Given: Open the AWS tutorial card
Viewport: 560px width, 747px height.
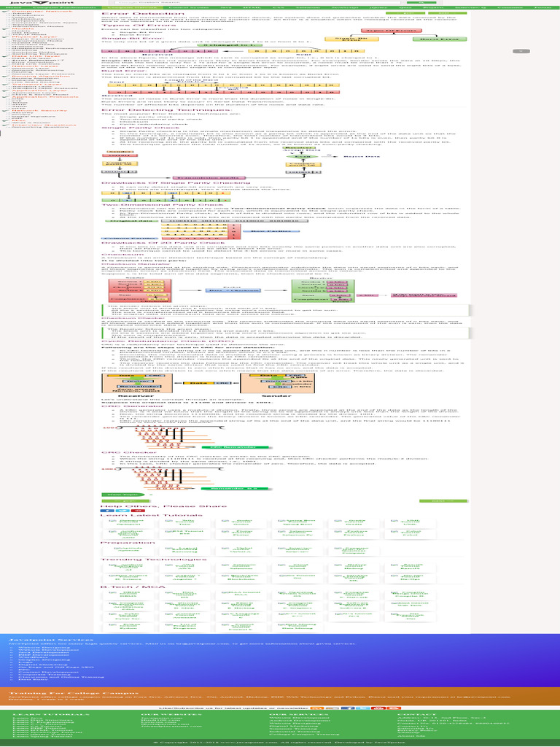Looking at the screenshot, I should [184, 567].
